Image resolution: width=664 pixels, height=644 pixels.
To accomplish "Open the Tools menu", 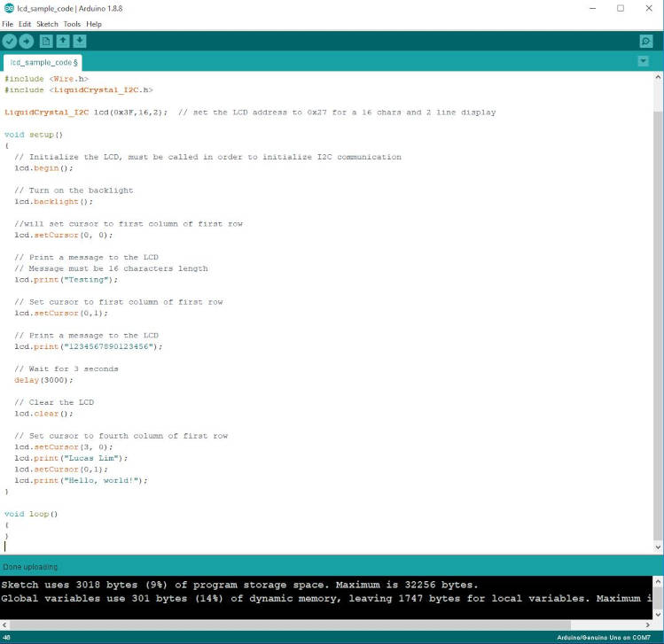I will (x=72, y=24).
